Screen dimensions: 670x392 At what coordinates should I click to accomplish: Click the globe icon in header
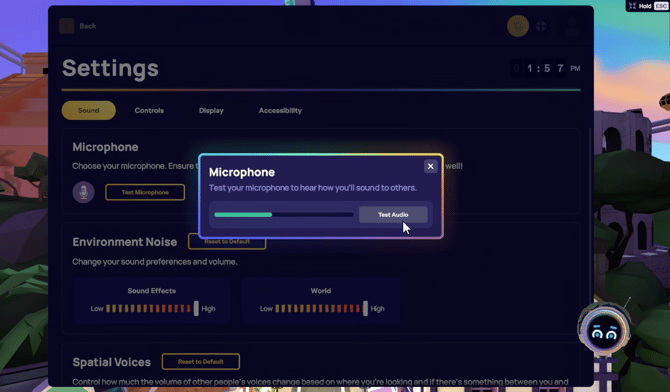click(541, 26)
